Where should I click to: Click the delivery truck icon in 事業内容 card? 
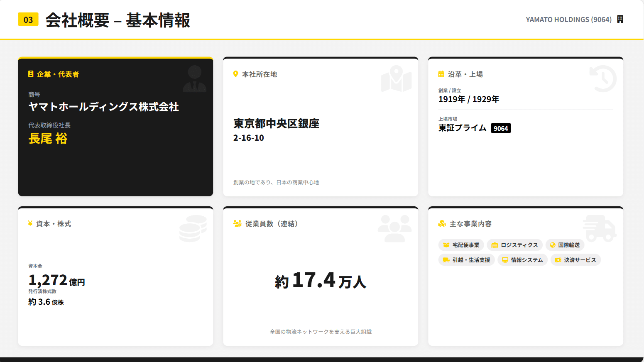pos(600,228)
